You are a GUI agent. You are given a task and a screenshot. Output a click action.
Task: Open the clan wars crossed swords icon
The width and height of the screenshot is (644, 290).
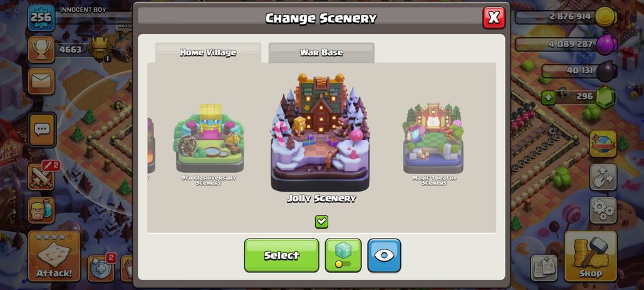(41, 177)
